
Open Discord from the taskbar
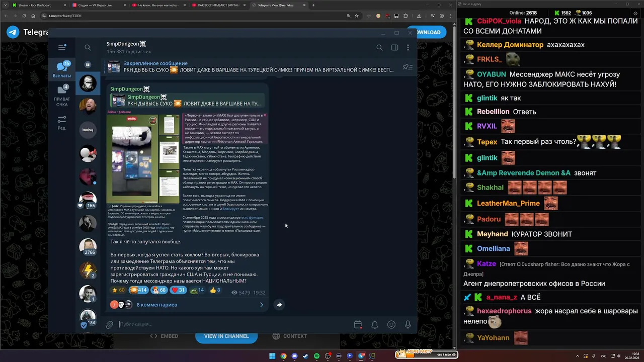point(294,356)
